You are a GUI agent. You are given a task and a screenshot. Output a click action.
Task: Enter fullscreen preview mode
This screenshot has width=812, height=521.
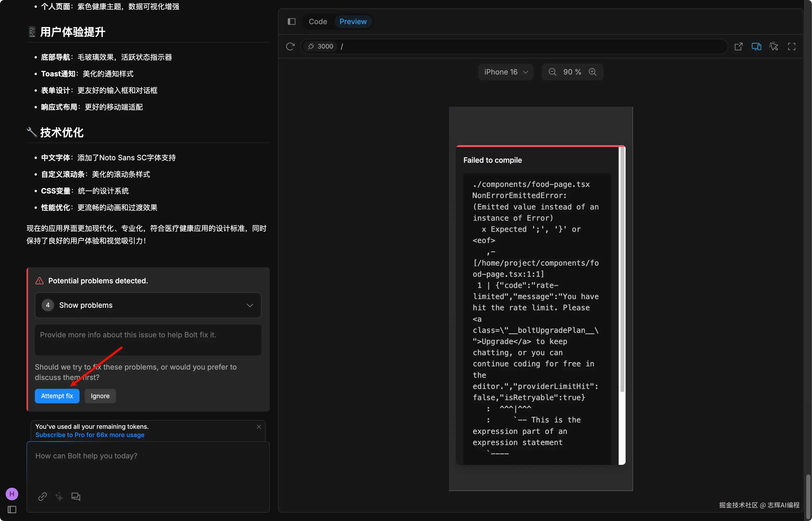(791, 46)
